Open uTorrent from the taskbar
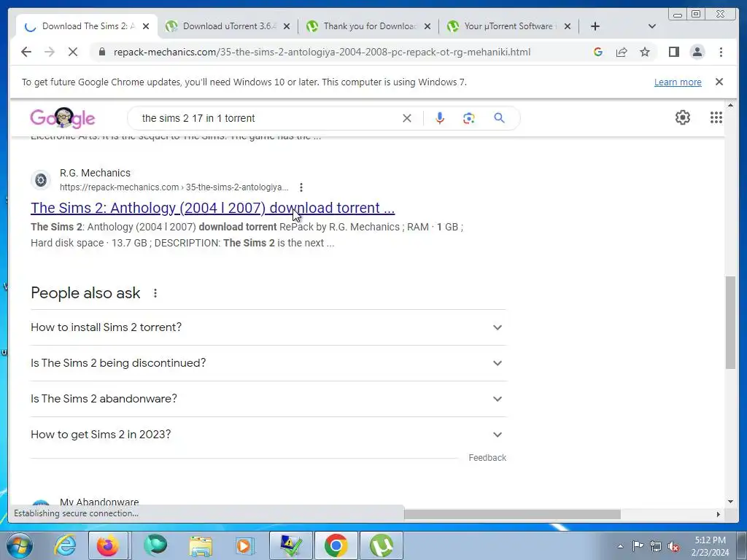Screen dimensions: 747x560 tap(382, 545)
